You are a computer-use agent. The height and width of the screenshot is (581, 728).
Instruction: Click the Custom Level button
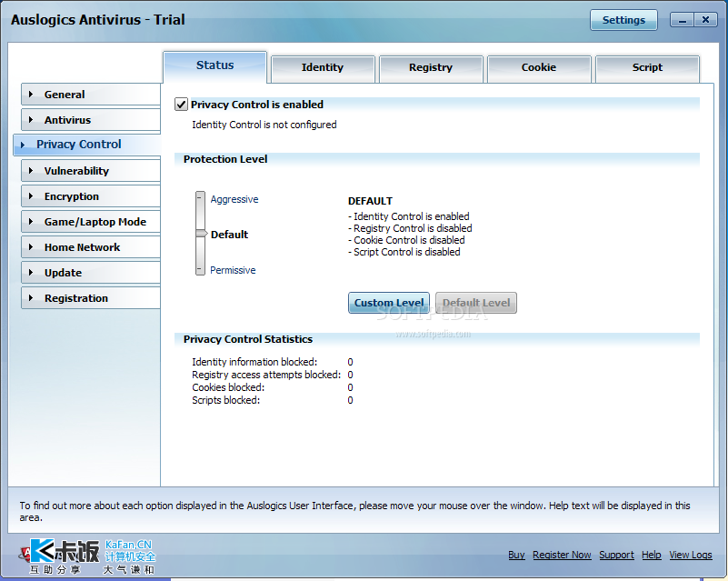389,303
